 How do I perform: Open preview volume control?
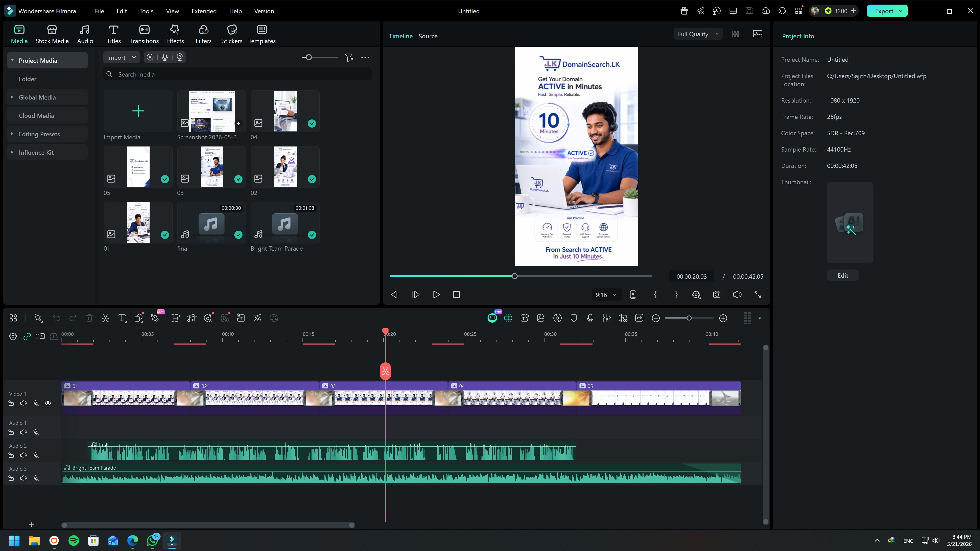click(737, 295)
